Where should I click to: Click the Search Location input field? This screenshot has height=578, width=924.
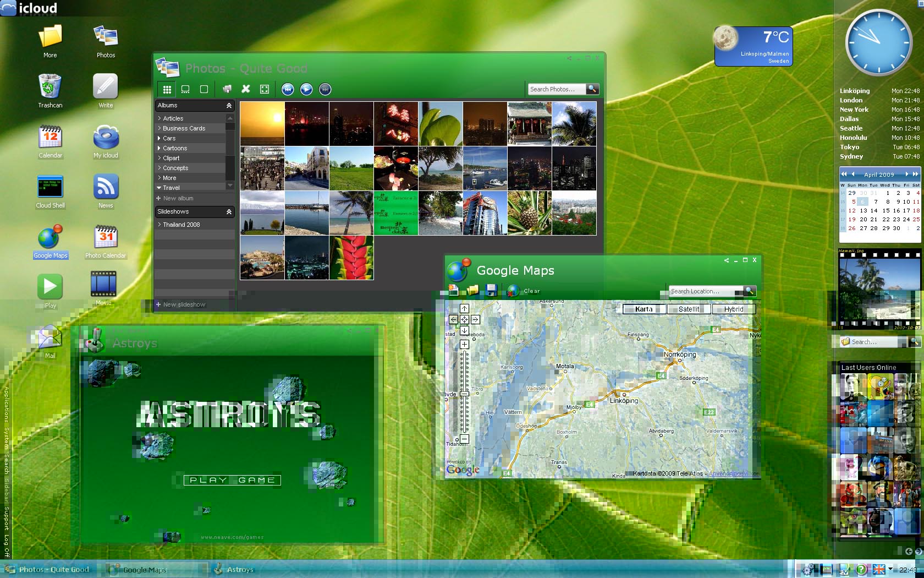pos(706,291)
